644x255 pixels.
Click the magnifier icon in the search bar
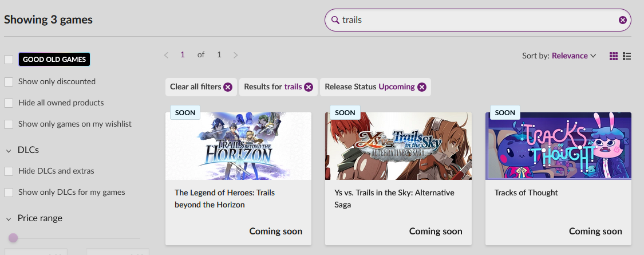[335, 19]
